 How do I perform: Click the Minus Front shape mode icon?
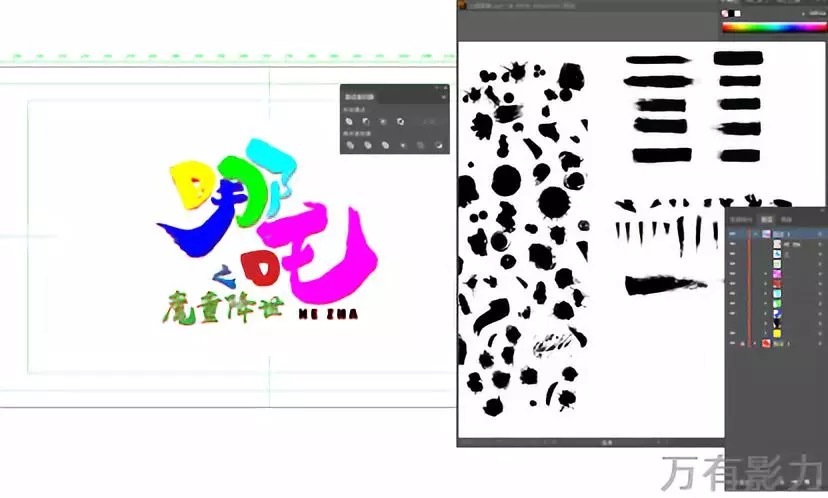coord(367,121)
